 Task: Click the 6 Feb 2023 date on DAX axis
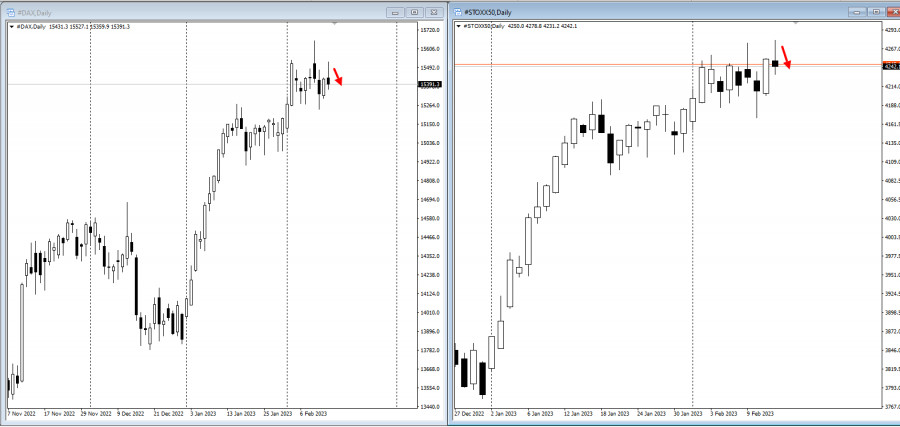click(x=313, y=413)
